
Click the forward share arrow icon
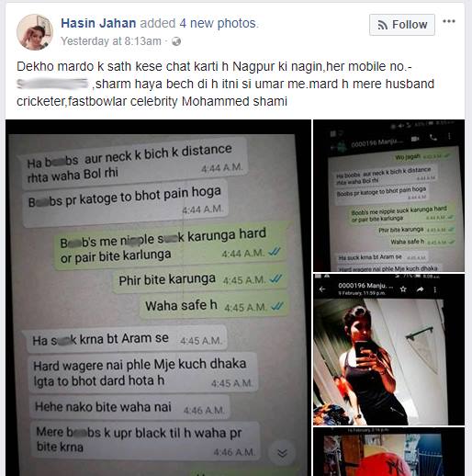click(x=420, y=289)
